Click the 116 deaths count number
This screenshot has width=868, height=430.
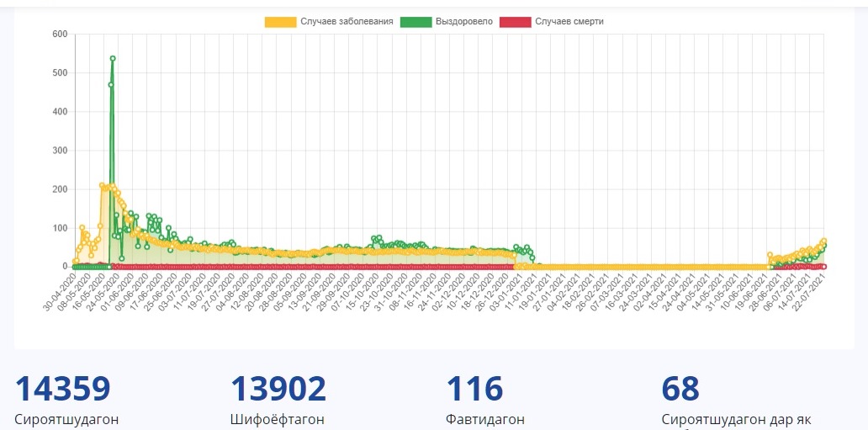474,389
